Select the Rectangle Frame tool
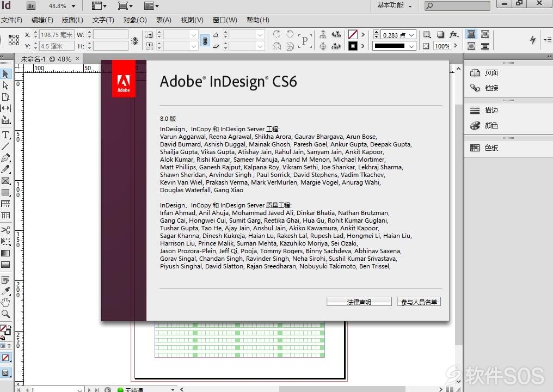 (x=5, y=181)
